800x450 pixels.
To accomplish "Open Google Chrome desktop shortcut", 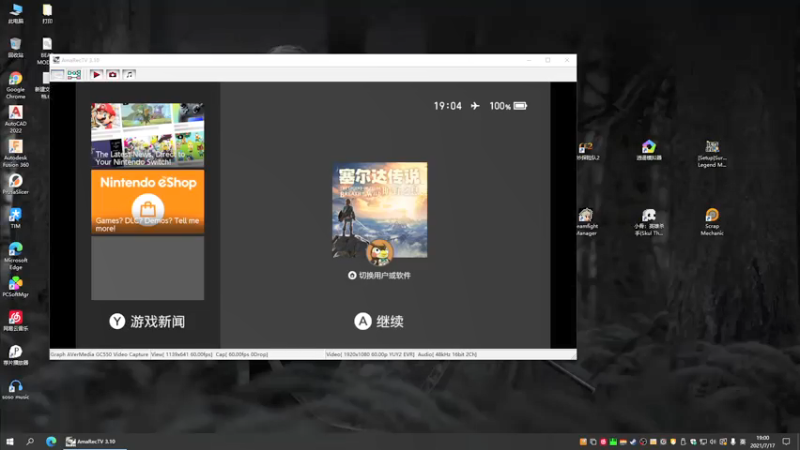I will 15,85.
